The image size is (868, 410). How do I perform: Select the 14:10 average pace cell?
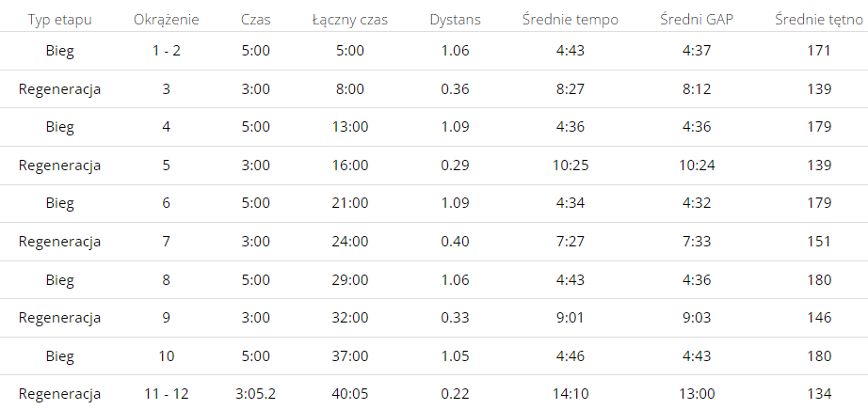(x=571, y=394)
